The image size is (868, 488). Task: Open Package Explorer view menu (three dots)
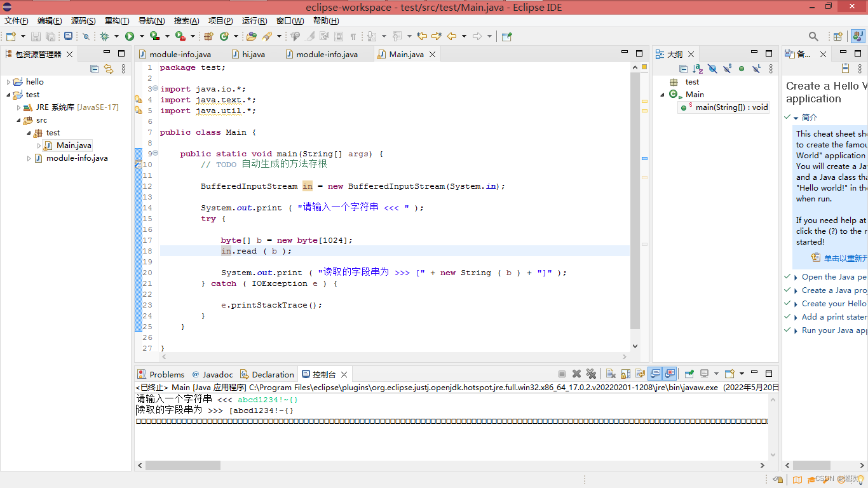point(124,69)
